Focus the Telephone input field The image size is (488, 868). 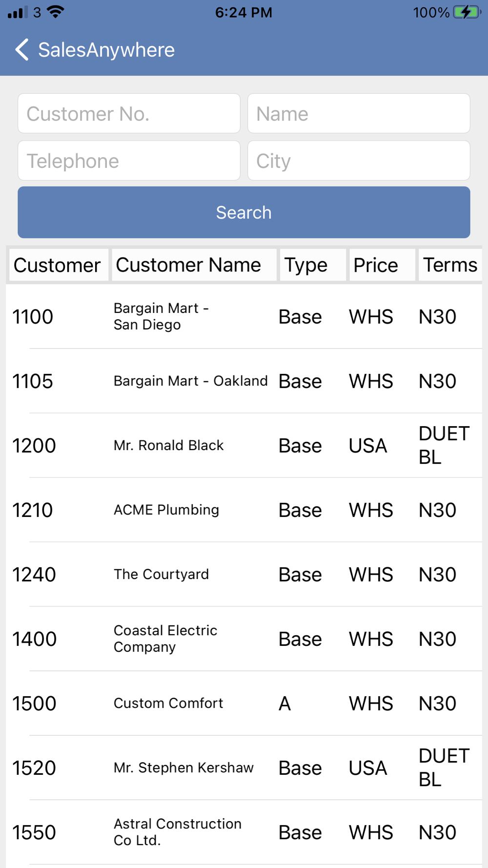129,161
